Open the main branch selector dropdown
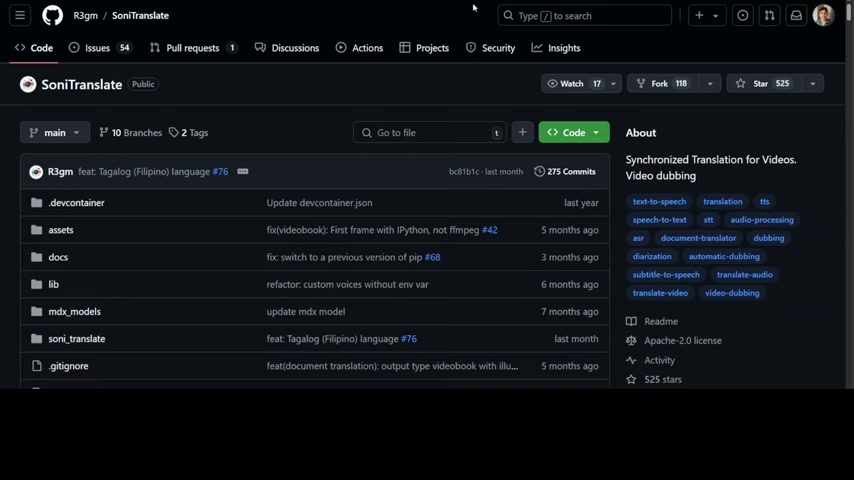This screenshot has width=854, height=480. pyautogui.click(x=55, y=132)
